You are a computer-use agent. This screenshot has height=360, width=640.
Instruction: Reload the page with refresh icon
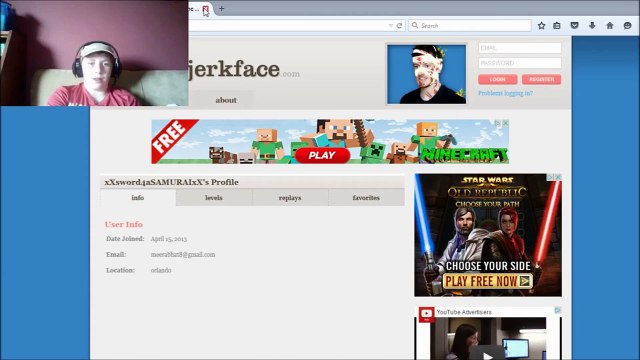(400, 26)
